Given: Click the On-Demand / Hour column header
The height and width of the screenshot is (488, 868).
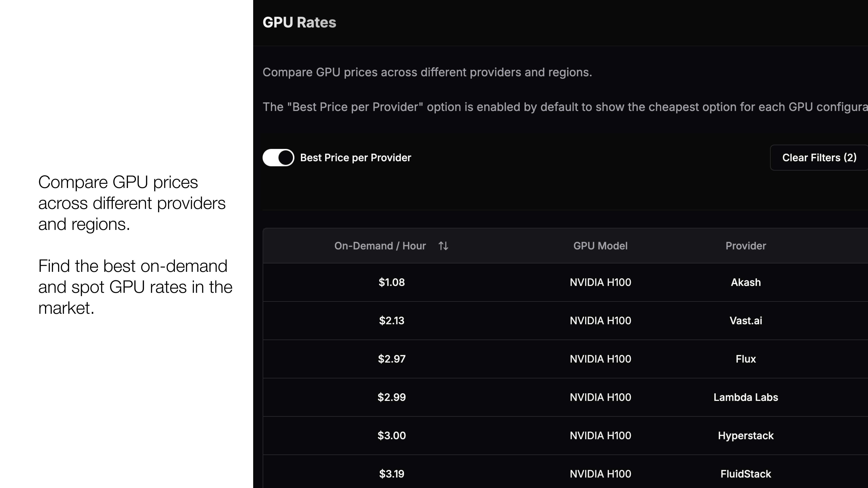Looking at the screenshot, I should (380, 246).
